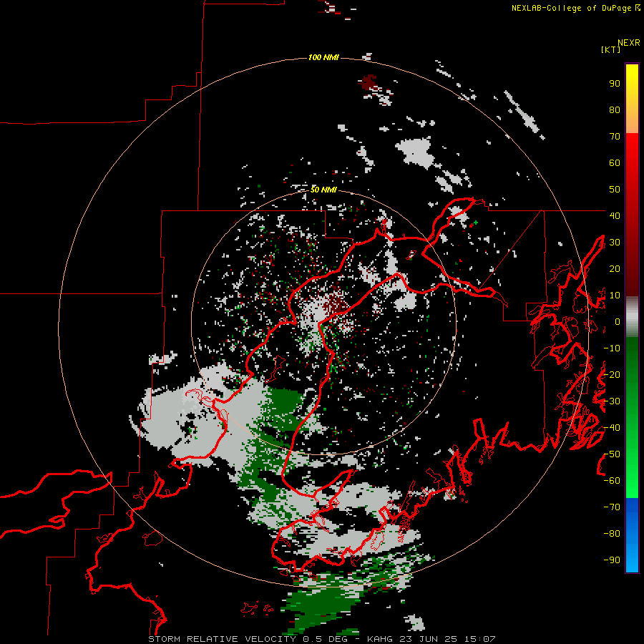Click the 50 NMI range ring label

[323, 190]
